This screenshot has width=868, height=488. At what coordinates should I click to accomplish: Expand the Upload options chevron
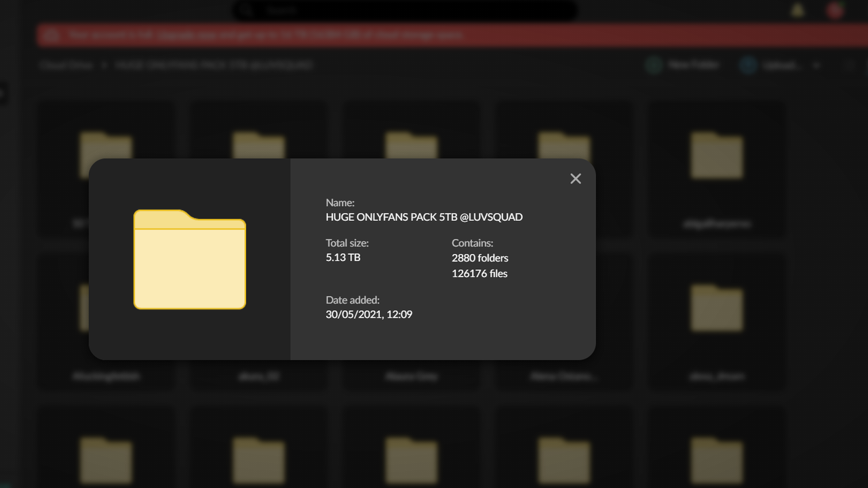tap(817, 64)
